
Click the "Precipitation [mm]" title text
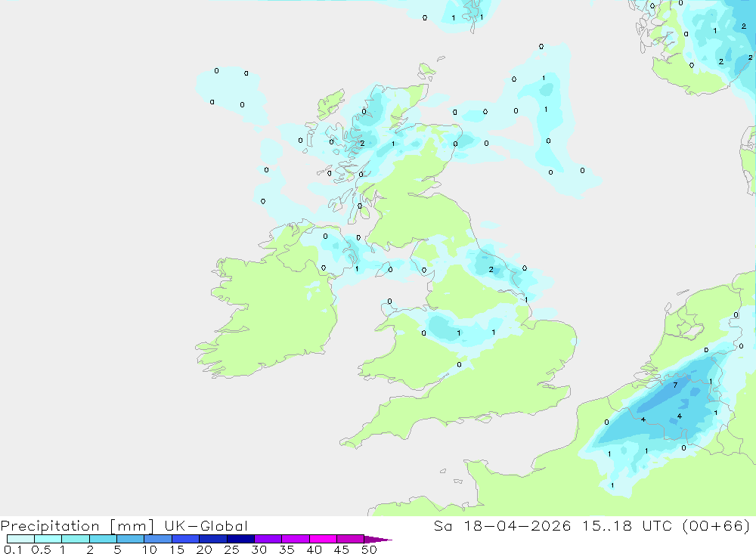(x=78, y=526)
